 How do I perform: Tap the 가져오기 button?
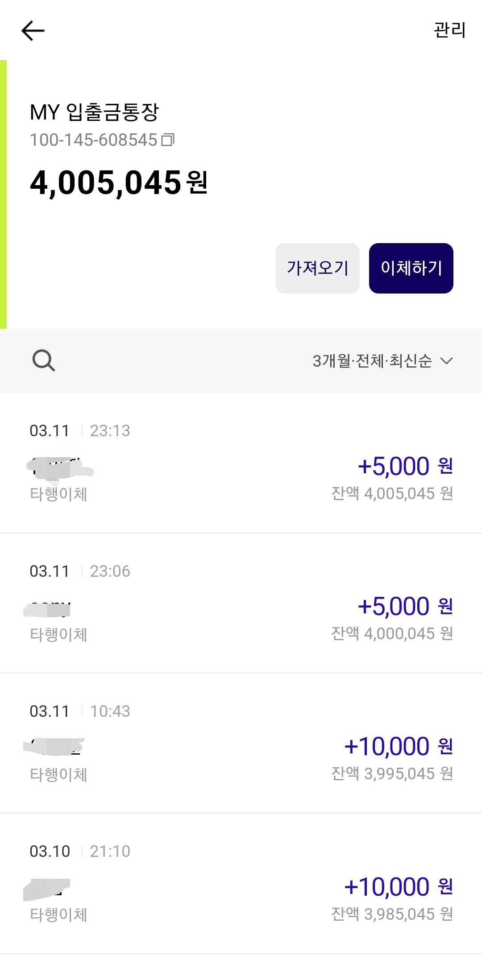(x=317, y=268)
